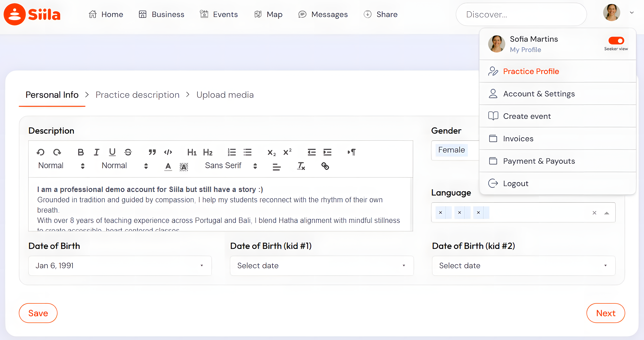
Task: Create a bulleted list
Action: coord(247,152)
